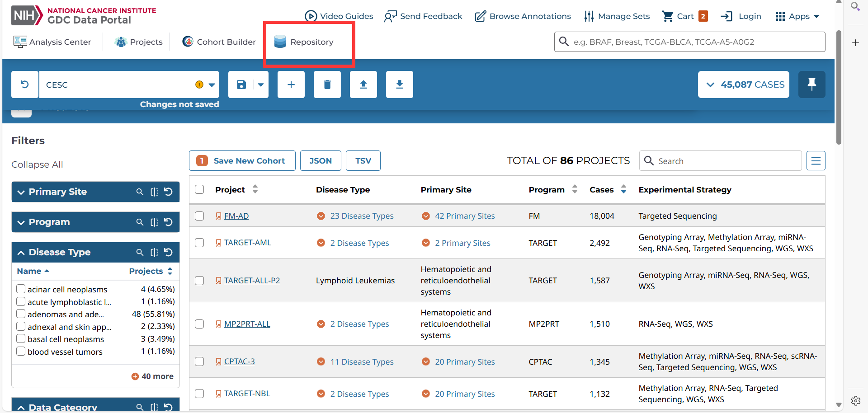The height and width of the screenshot is (413, 868).
Task: Show 40 more disease types
Action: 152,376
